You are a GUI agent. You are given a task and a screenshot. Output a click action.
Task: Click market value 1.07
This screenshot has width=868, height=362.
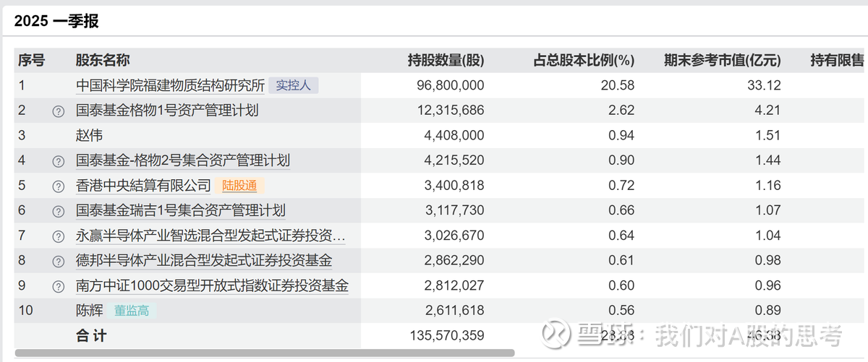point(767,211)
